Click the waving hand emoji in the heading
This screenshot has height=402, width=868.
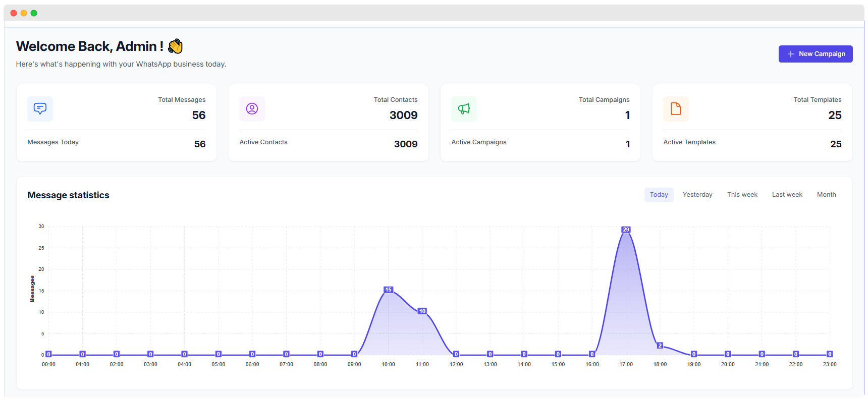point(175,46)
